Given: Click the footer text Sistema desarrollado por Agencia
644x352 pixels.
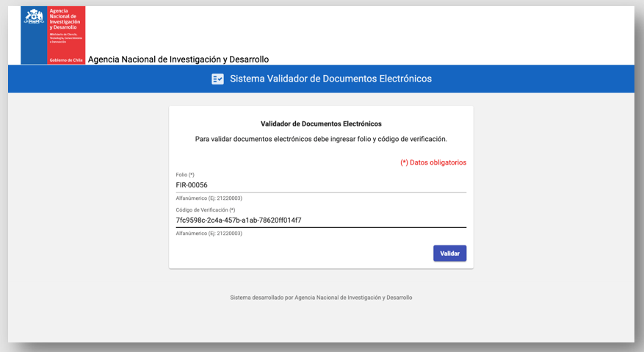Looking at the screenshot, I should [321, 298].
